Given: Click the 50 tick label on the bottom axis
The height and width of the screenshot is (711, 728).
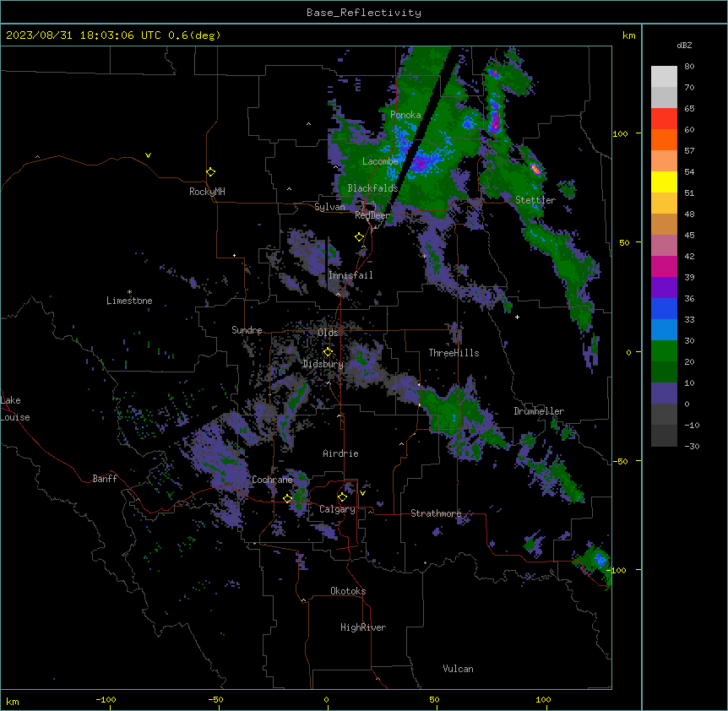Looking at the screenshot, I should click(434, 699).
